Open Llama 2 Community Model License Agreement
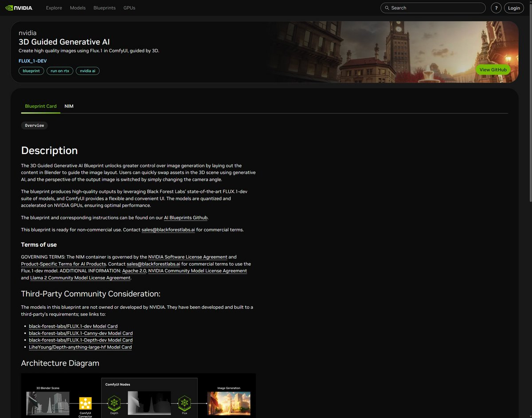Image resolution: width=532 pixels, height=418 pixels. [80, 278]
